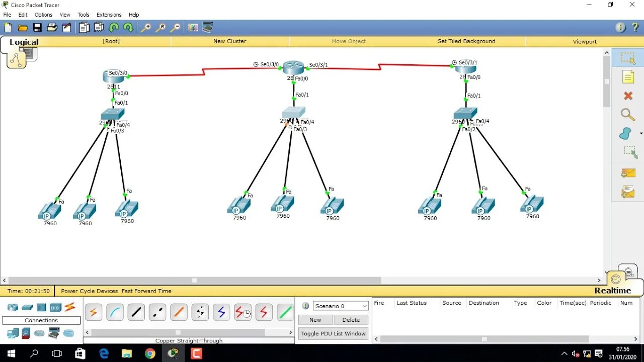
Task: Click Viewport in the yellow bar
Action: click(x=585, y=42)
